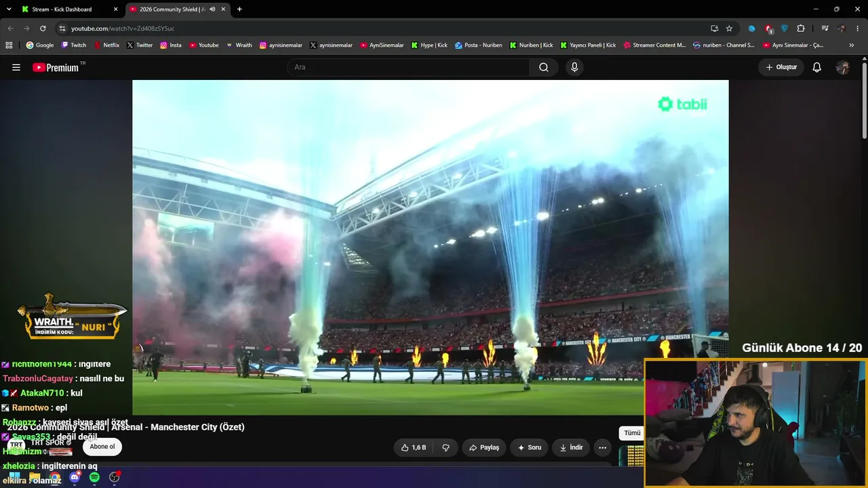Click the YouTube search magnifier button

coord(544,67)
